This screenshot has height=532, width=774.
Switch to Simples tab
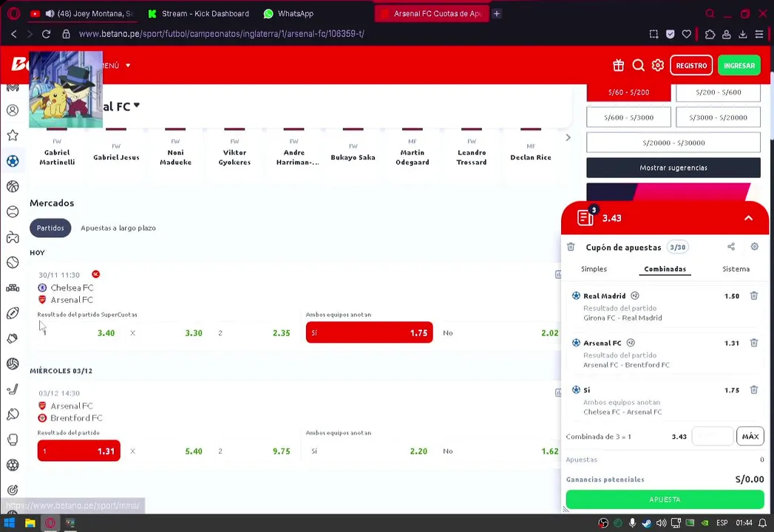594,269
